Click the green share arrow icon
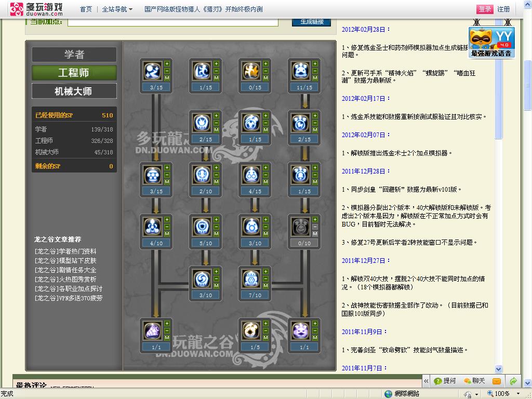The width and height of the screenshot is (532, 399). [x=513, y=381]
